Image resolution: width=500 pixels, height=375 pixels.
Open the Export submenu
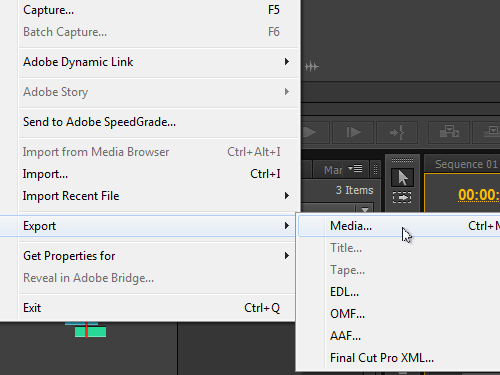click(x=148, y=226)
